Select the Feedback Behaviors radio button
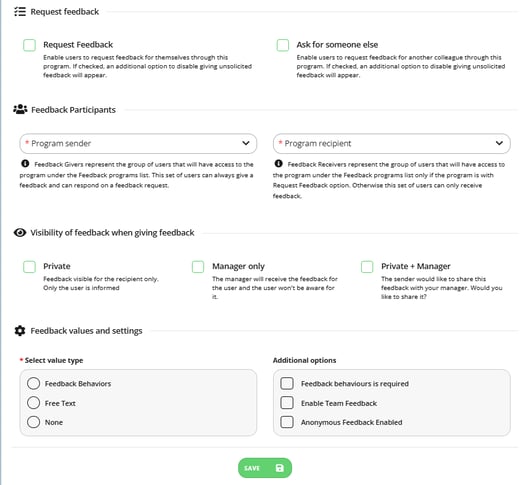This screenshot has height=485, width=529. (x=33, y=383)
